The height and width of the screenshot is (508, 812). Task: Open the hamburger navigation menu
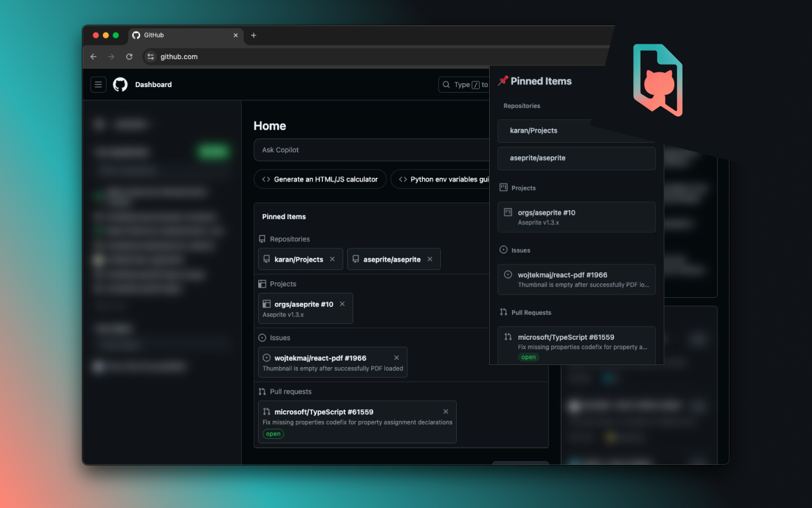click(98, 84)
